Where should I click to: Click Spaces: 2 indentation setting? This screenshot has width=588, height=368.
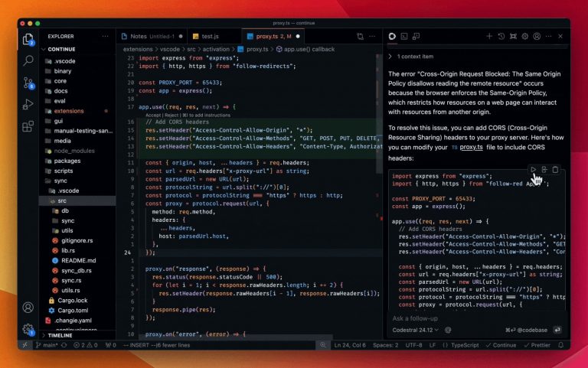(x=386, y=345)
